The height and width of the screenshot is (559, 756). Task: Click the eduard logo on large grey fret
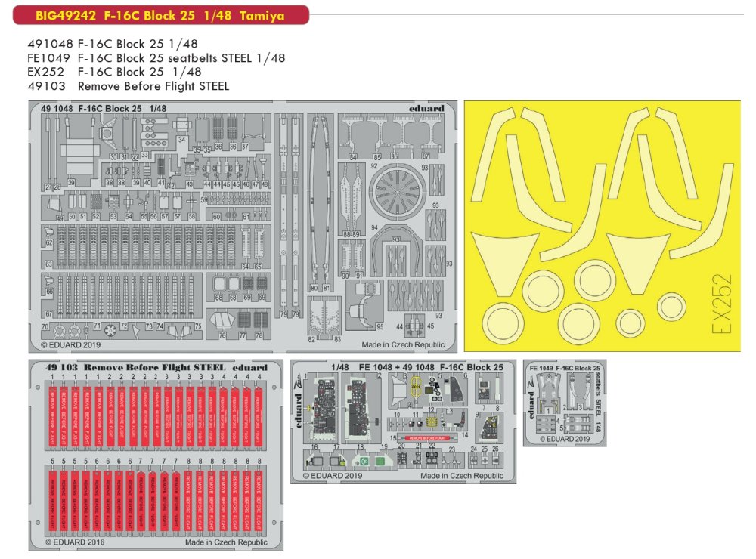(426, 108)
